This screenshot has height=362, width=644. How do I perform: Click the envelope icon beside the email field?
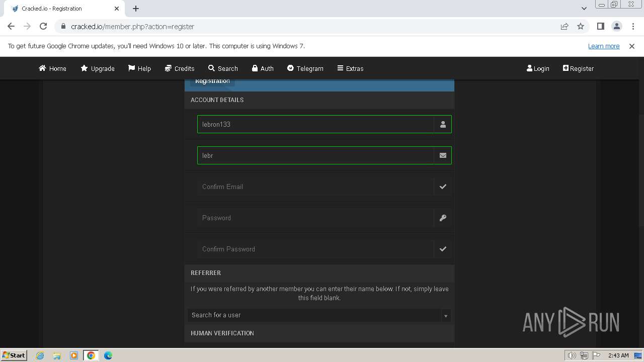click(443, 155)
